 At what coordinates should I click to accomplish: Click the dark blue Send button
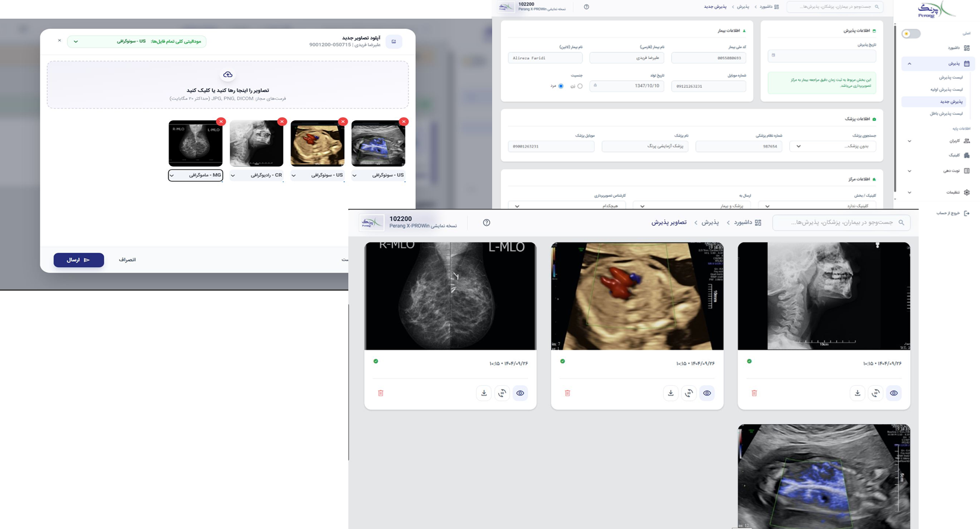click(79, 260)
